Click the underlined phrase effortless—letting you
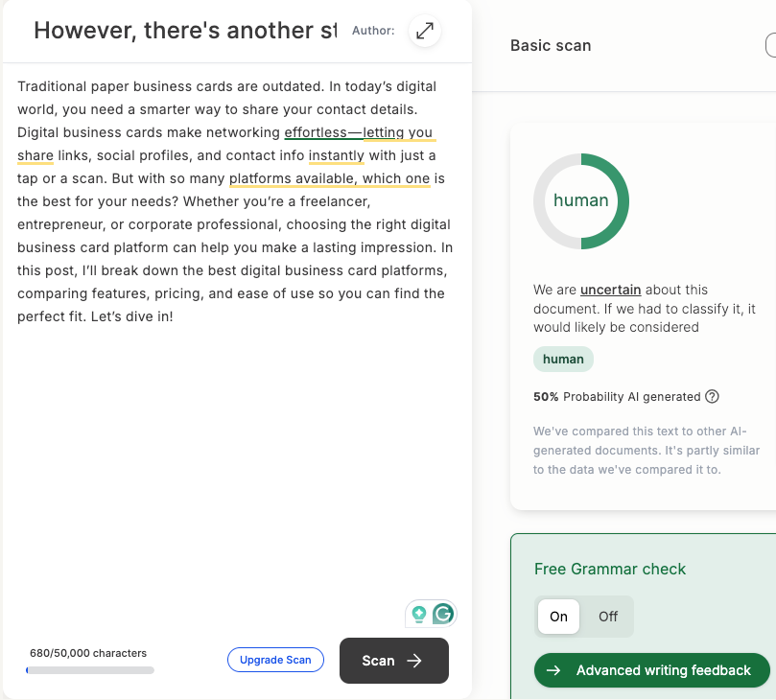Image resolution: width=776 pixels, height=700 pixels. (x=359, y=132)
